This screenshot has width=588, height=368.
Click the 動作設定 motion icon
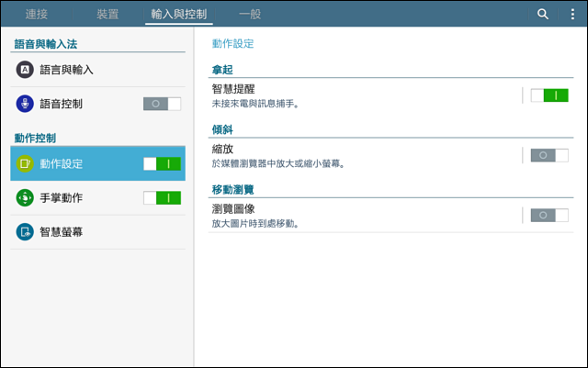coord(25,163)
